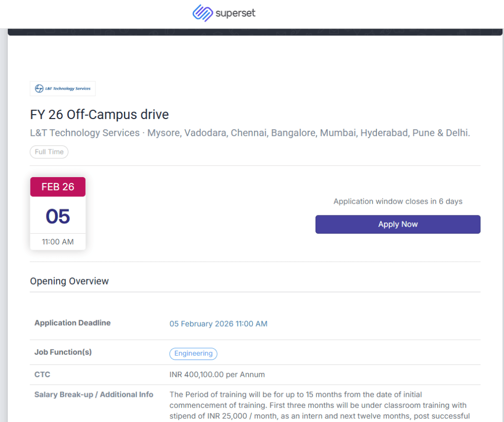This screenshot has height=422, width=504.
Task: Click the INR 400,100.00 per Annum value
Action: (x=217, y=375)
